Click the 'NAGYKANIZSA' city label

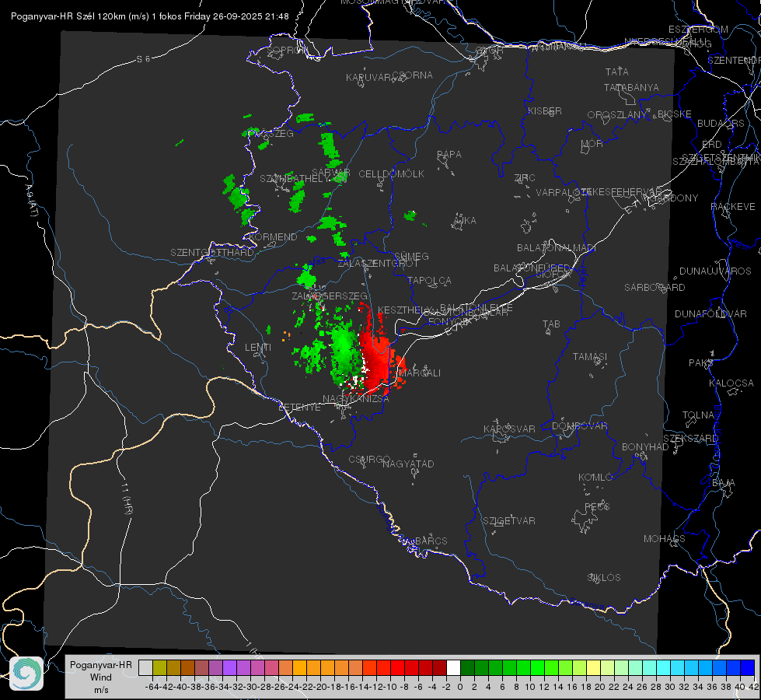click(x=356, y=399)
